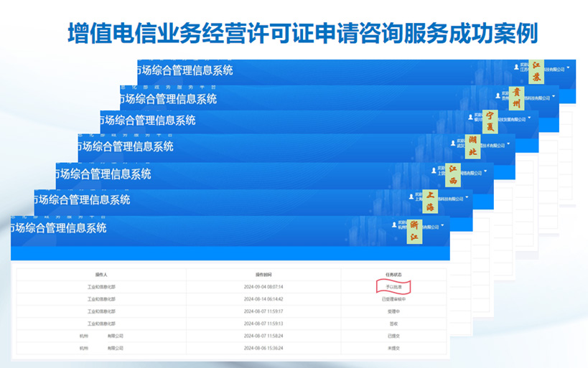Screen dimensions: 588x368
Task: Select the red-circled 予以批准 status
Action: [394, 286]
